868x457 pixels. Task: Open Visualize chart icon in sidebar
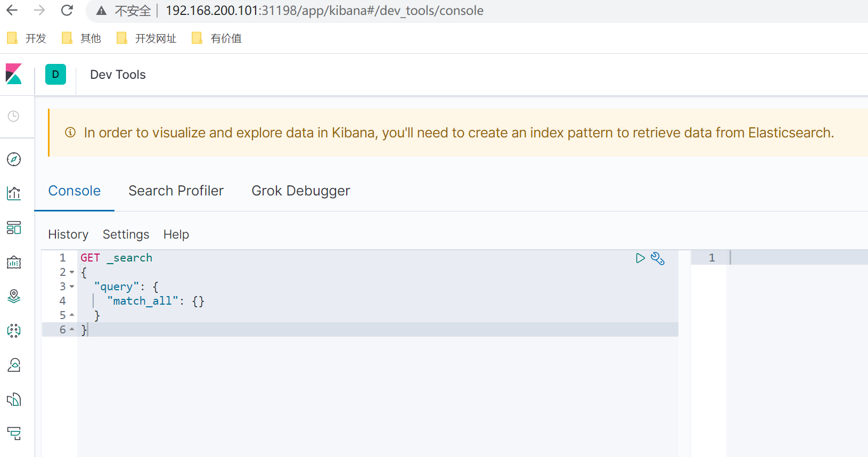[14, 193]
